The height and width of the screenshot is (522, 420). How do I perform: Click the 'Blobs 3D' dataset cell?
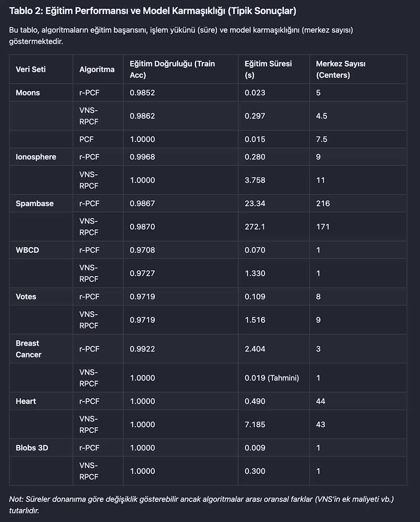32,448
